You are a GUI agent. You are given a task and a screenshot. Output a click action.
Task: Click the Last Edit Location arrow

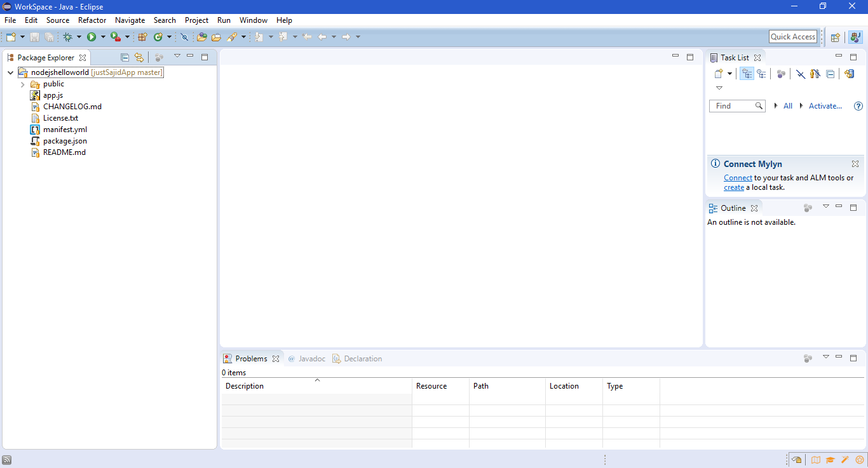coord(308,37)
